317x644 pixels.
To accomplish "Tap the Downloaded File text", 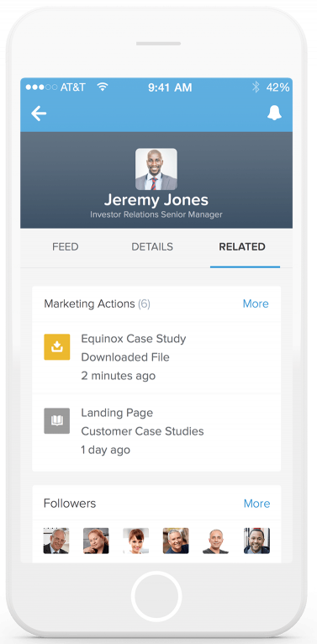I will [x=125, y=357].
